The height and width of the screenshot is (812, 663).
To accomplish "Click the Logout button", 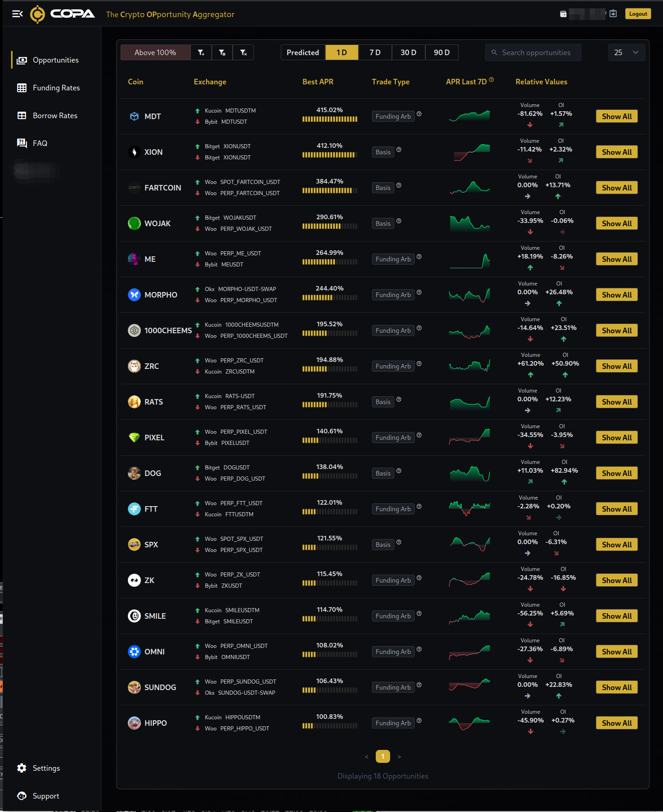I will (x=638, y=14).
